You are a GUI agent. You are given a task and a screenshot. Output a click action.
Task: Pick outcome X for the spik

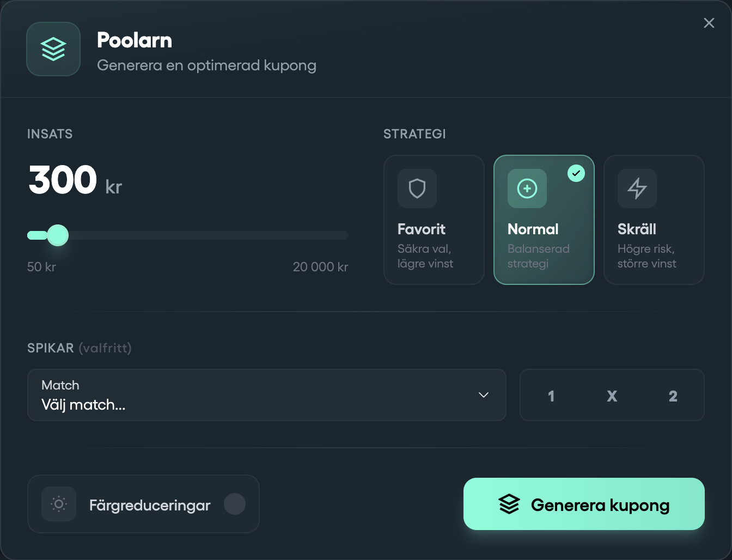coord(612,396)
